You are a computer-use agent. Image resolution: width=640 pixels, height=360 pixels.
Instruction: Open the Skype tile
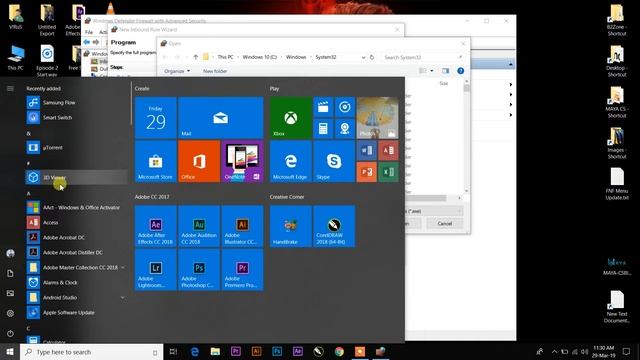pyautogui.click(x=334, y=161)
